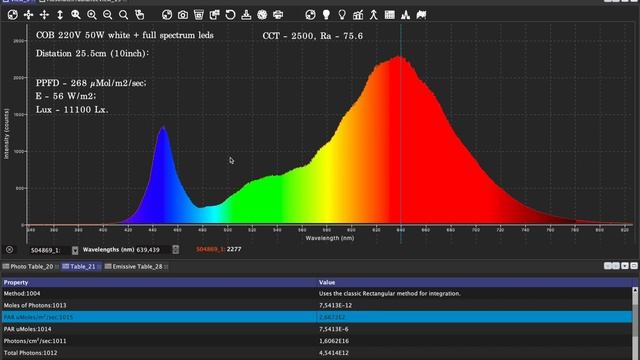Click the Wavelengths (nm) 639,439 field
The image size is (640, 360).
(x=154, y=249)
